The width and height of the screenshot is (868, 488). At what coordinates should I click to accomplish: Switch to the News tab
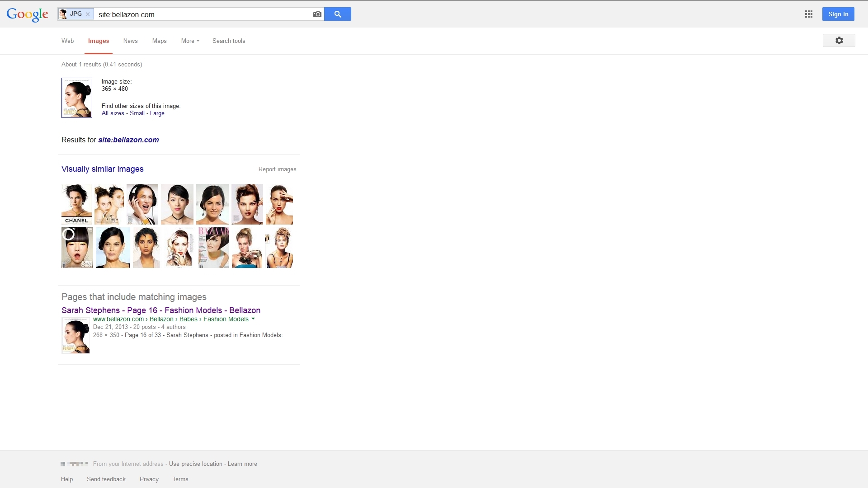(130, 41)
